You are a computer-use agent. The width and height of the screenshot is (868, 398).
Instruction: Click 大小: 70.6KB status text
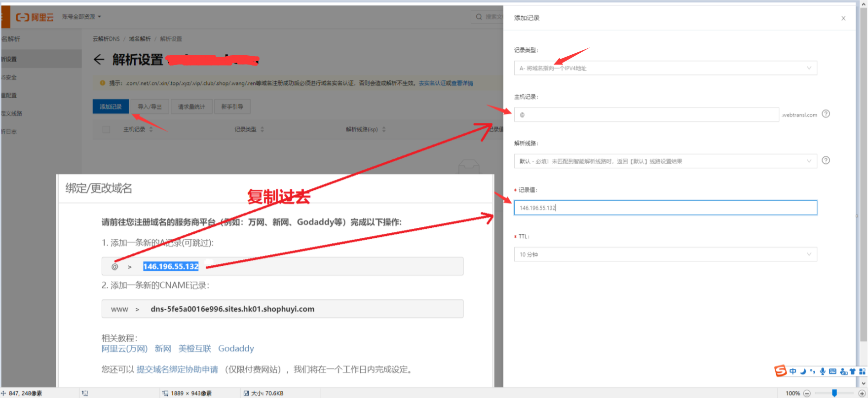(267, 393)
